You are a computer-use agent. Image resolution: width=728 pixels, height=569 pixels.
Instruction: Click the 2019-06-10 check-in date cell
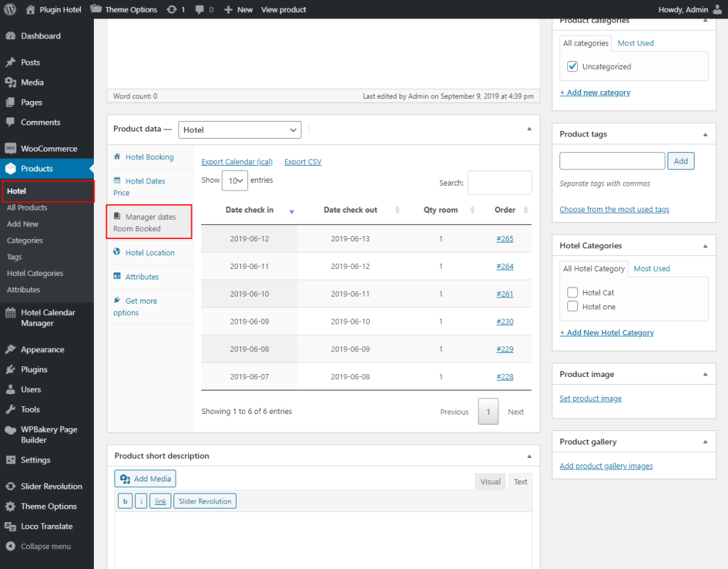point(250,294)
